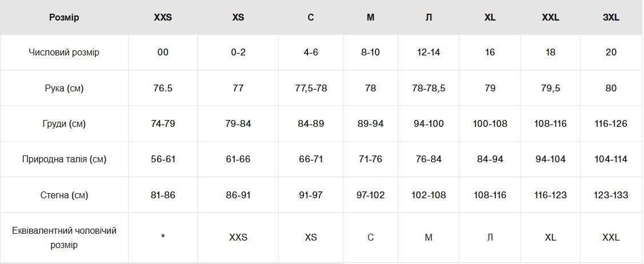Select the 3XL column header
The height and width of the screenshot is (264, 644).
(x=611, y=17)
